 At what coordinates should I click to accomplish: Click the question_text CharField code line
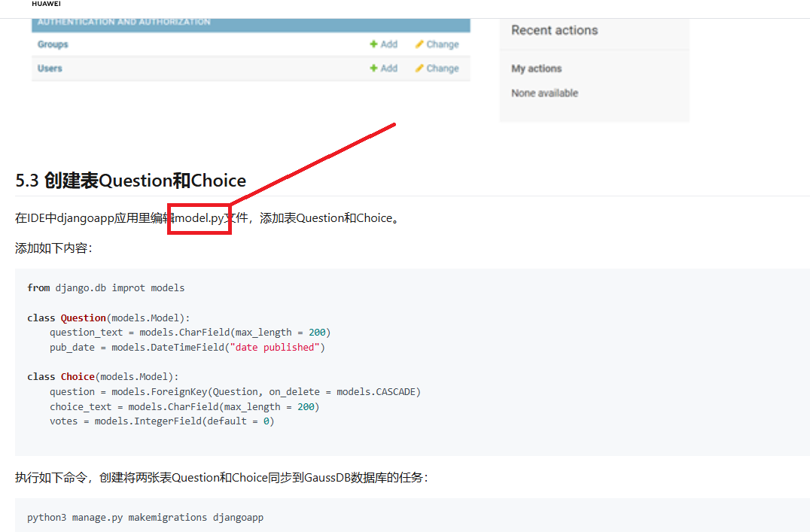(190, 332)
